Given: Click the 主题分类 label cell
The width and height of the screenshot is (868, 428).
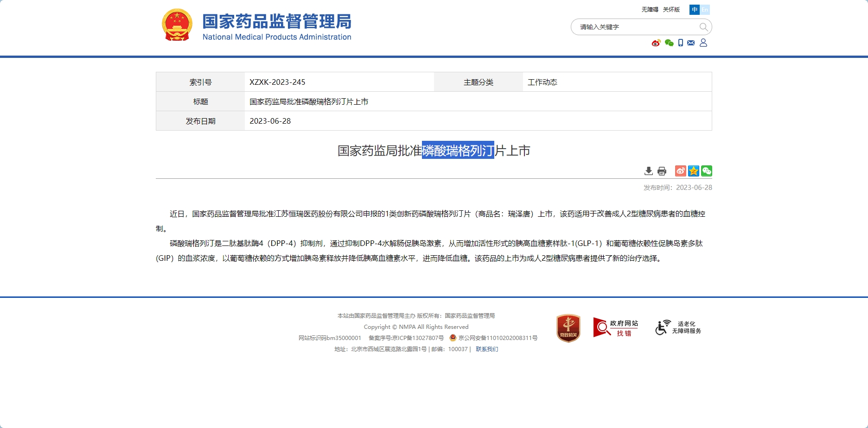Looking at the screenshot, I should tap(479, 82).
